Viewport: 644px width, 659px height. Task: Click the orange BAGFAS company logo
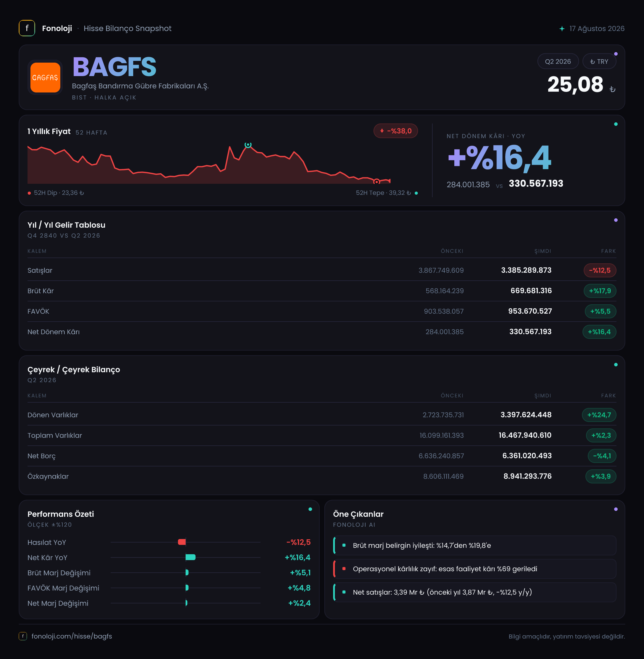click(45, 78)
